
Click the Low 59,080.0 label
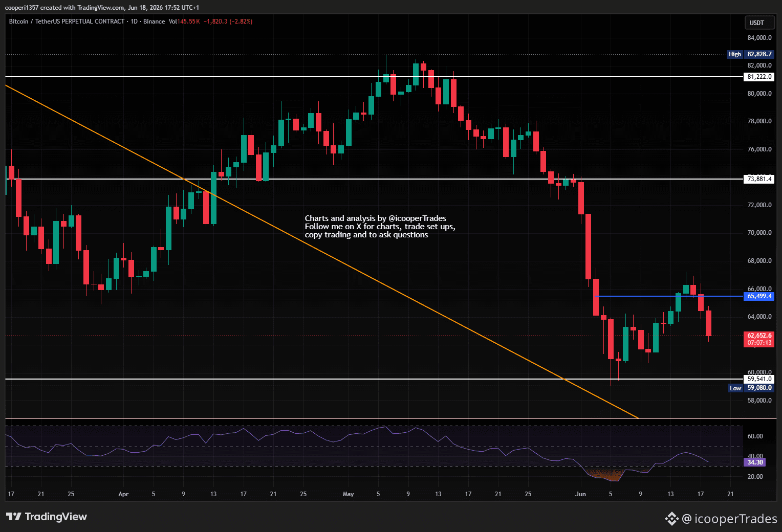751,388
